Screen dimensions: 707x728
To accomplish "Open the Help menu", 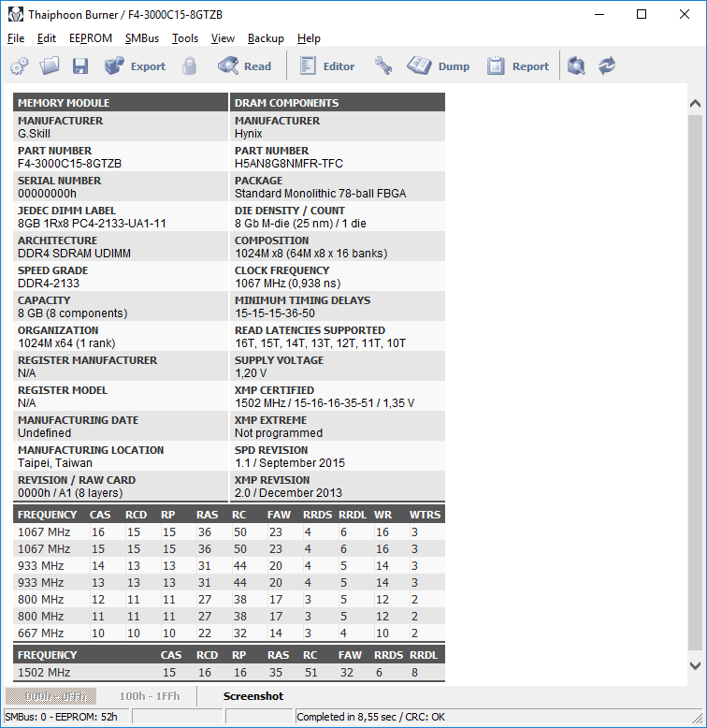I will (309, 38).
